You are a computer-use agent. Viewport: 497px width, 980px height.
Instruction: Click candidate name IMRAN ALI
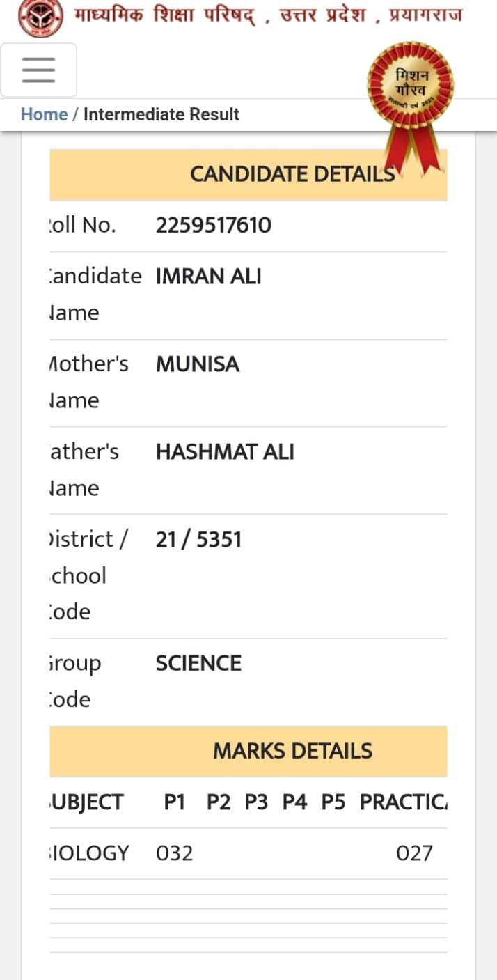pos(209,277)
